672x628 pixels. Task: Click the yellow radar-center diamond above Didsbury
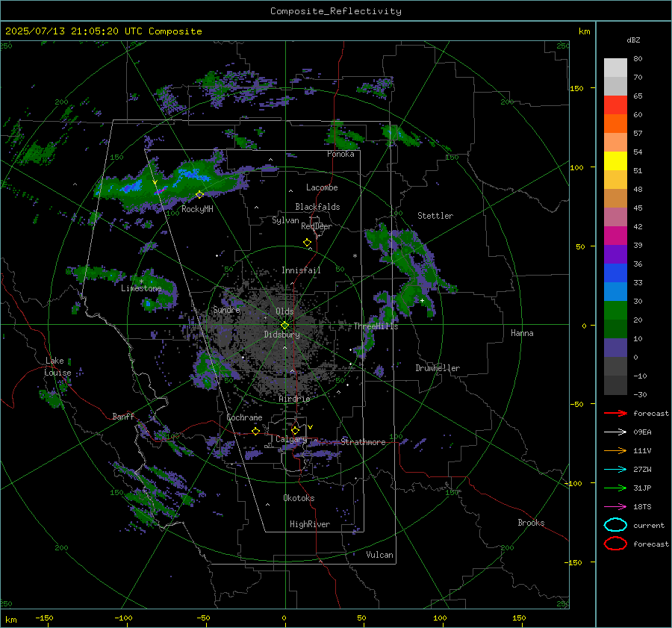(284, 326)
